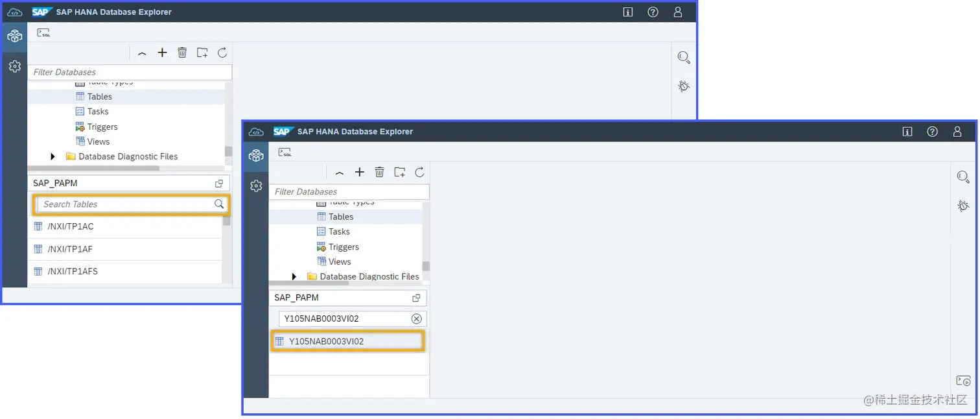Click debugger bug icon in back window
Image resolution: width=980 pixels, height=419 pixels.
click(683, 86)
